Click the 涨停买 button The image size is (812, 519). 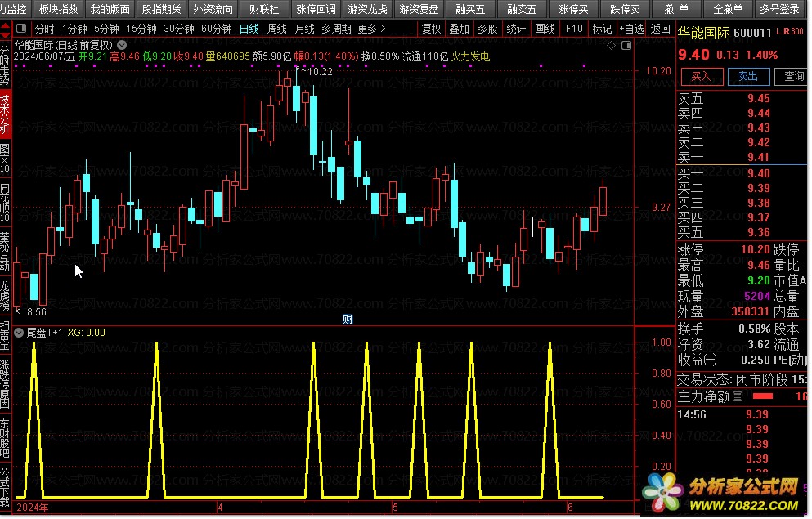point(573,9)
